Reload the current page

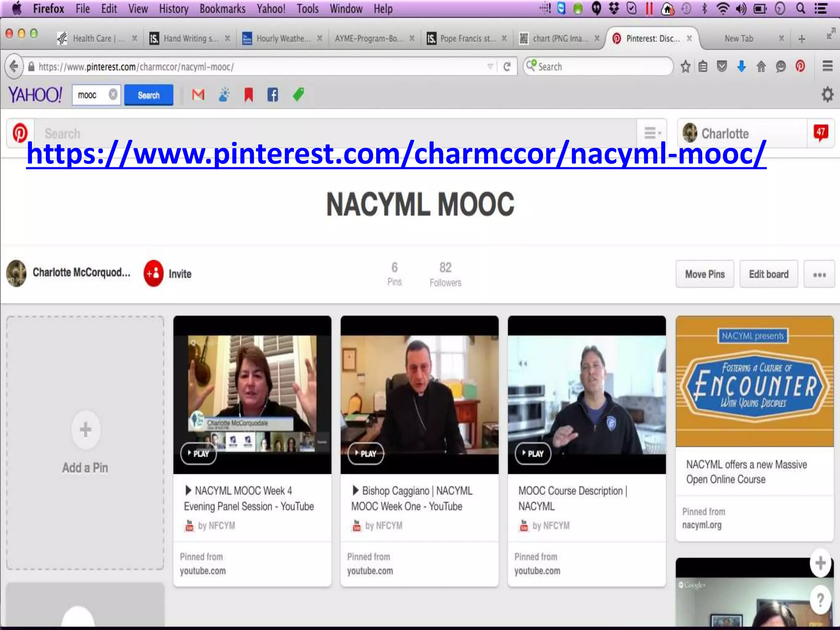[x=507, y=67]
